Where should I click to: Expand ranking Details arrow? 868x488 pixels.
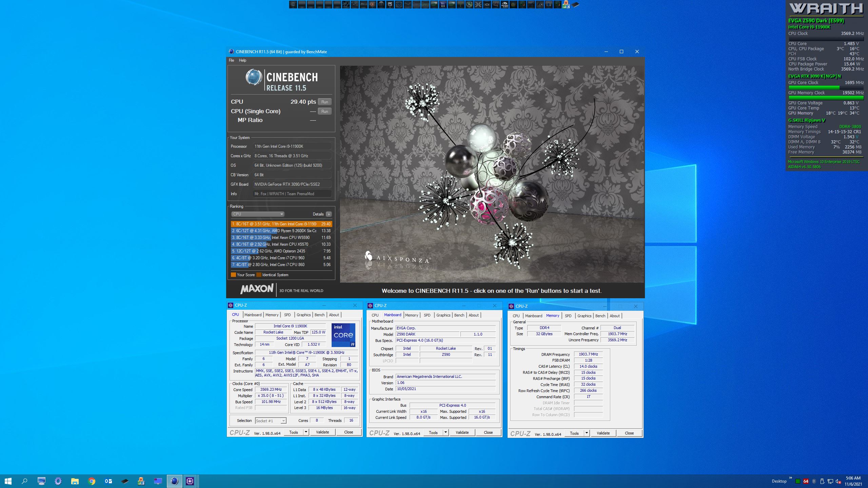pos(329,214)
